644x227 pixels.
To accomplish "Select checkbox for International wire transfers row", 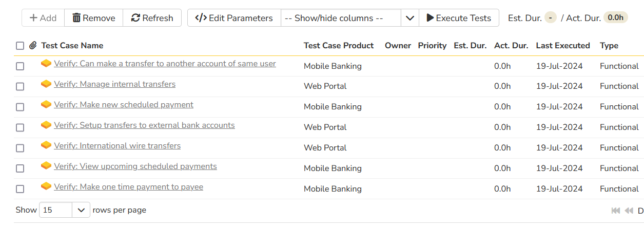I will [x=20, y=148].
